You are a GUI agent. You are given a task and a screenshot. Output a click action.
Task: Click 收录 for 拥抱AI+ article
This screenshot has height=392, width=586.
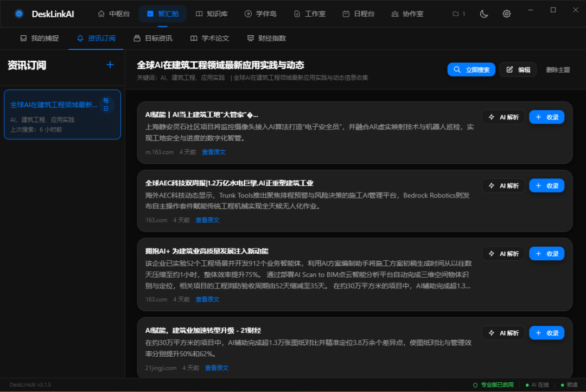coord(547,254)
